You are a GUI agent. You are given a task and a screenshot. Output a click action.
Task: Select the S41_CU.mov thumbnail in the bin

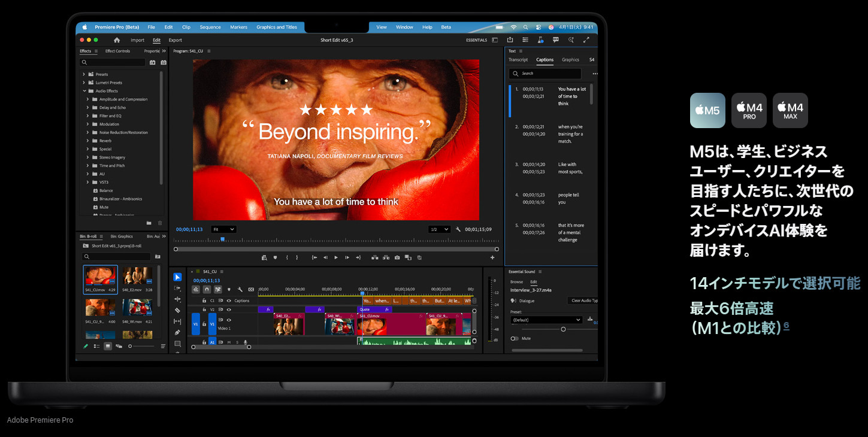pos(100,276)
